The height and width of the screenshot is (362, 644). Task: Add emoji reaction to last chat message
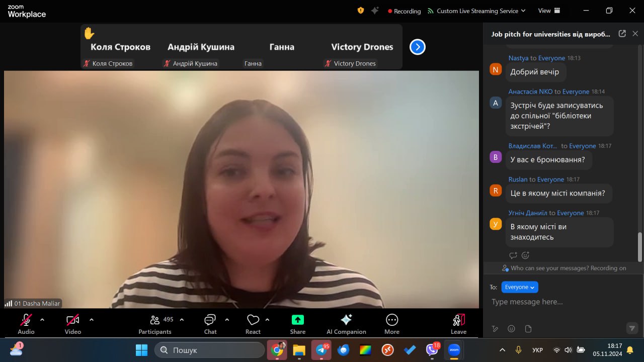tap(525, 255)
